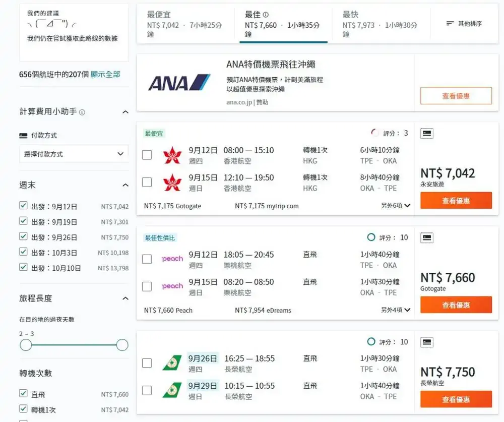The width and height of the screenshot is (504, 422).
Task: Click the ANA特價機票飛往沖繩 ad title
Action: pyautogui.click(x=271, y=65)
